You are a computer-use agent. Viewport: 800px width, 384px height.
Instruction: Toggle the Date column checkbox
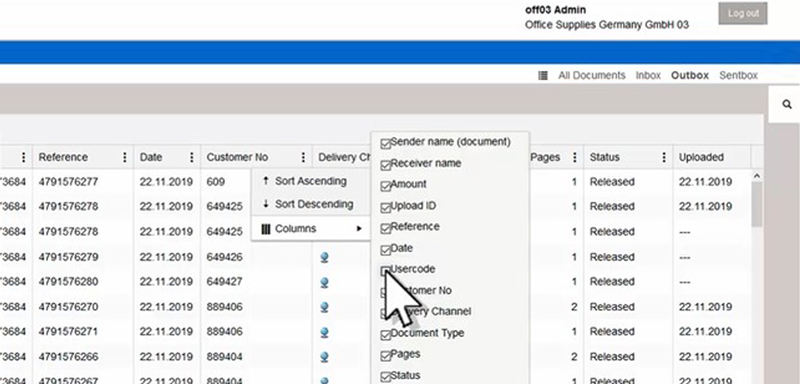pos(386,250)
